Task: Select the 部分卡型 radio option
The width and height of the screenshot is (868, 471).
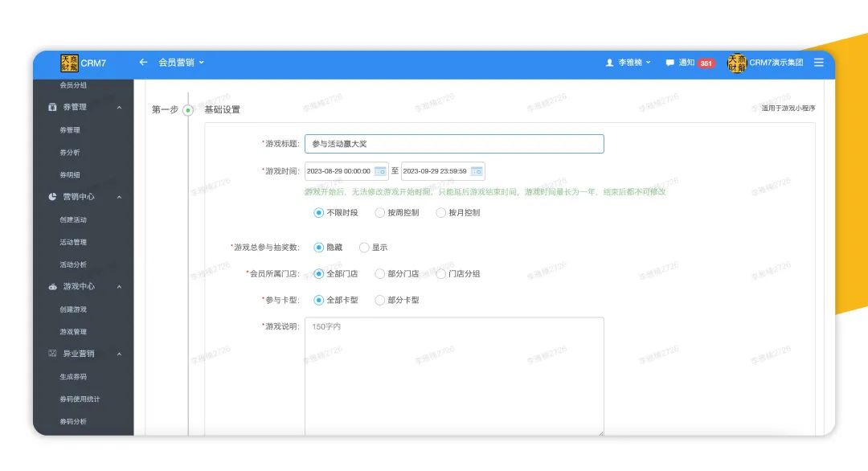Action: coord(379,300)
